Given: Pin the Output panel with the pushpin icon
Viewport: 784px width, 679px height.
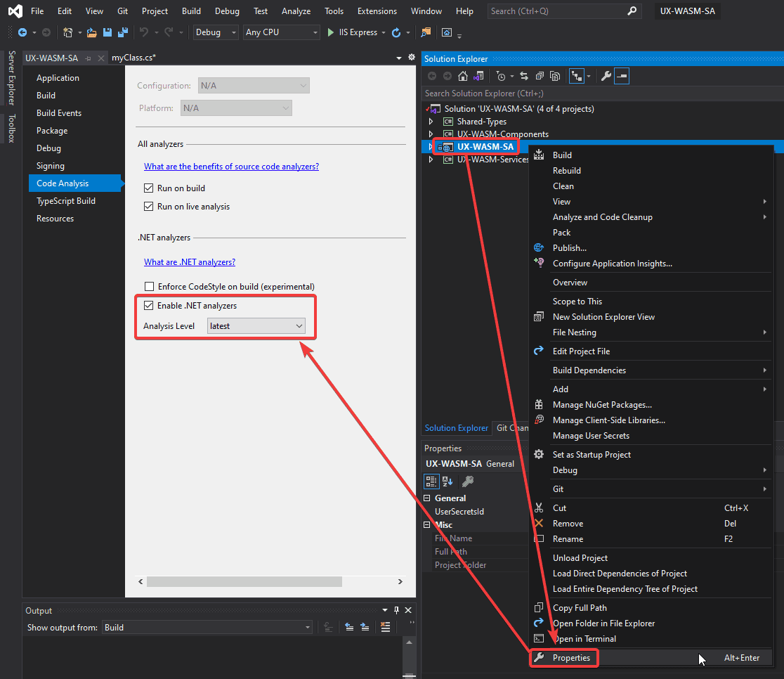Looking at the screenshot, I should (396, 610).
